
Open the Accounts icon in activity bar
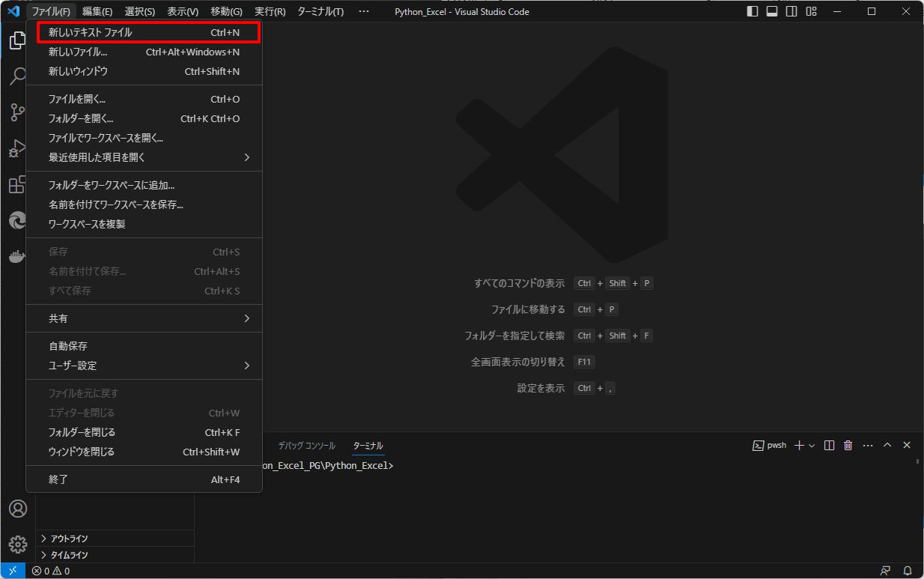[x=17, y=509]
